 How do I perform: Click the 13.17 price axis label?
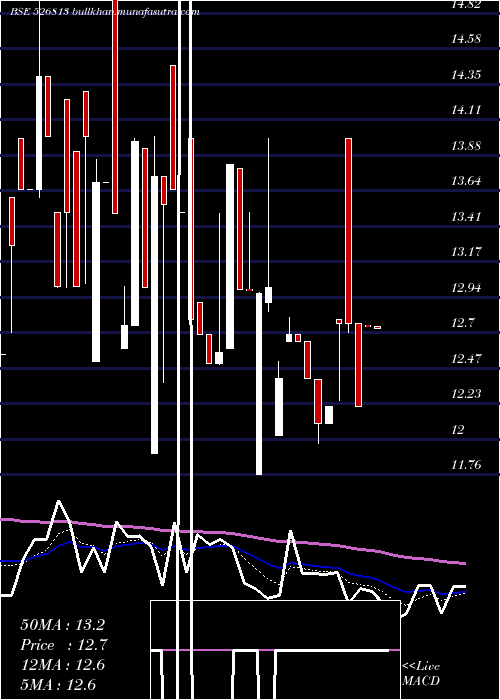(x=466, y=252)
